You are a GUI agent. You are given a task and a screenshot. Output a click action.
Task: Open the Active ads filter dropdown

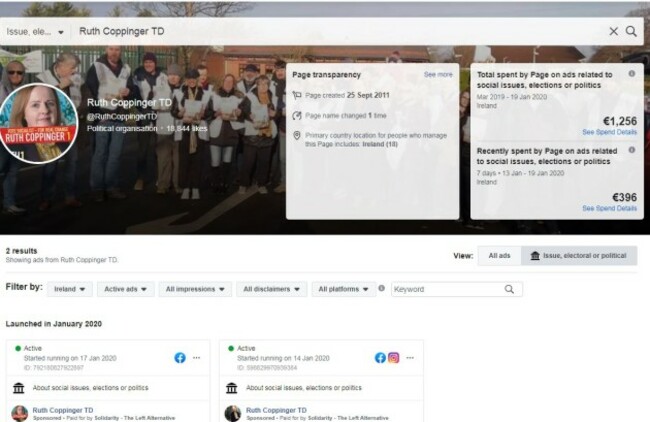[x=126, y=289]
